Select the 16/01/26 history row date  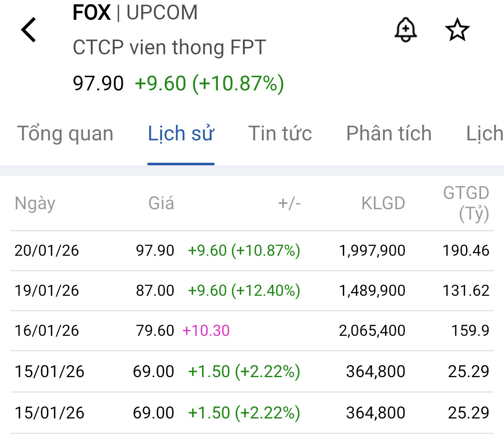pyautogui.click(x=47, y=331)
